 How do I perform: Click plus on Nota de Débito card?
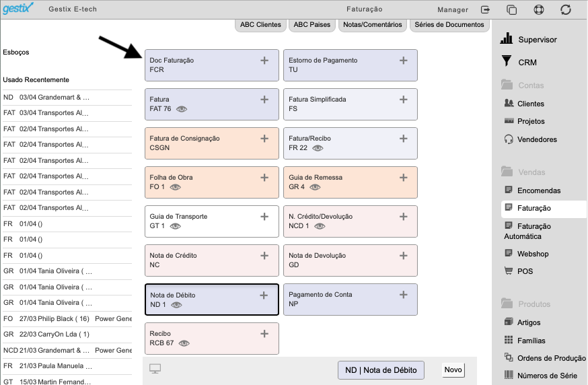click(x=264, y=295)
